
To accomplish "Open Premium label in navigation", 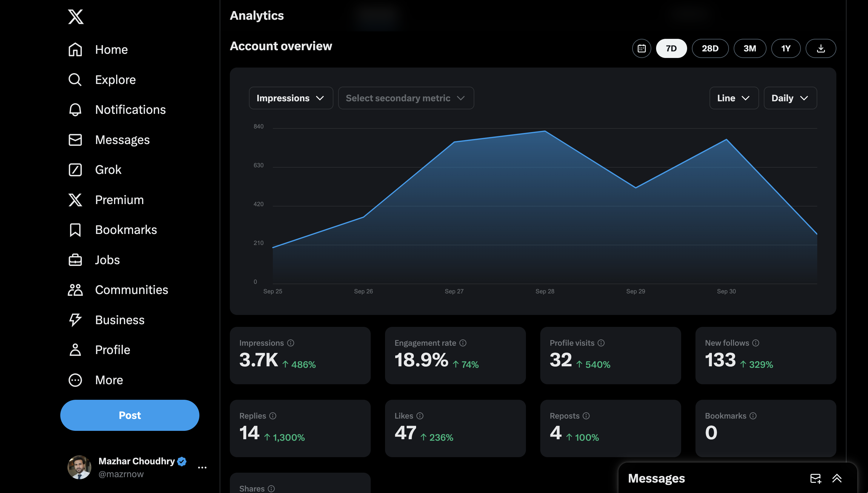I will pos(119,200).
